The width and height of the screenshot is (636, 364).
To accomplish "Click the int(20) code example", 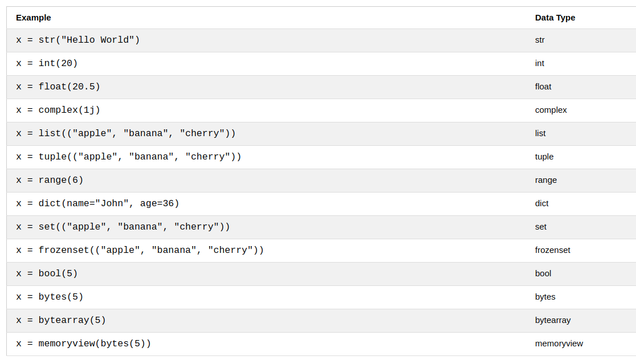I will pos(47,63).
